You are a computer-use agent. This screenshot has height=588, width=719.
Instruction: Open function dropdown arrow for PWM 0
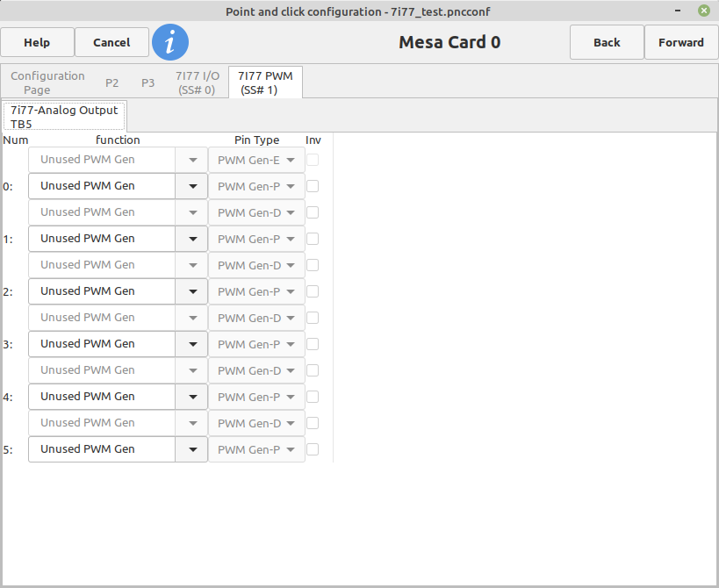click(x=192, y=186)
